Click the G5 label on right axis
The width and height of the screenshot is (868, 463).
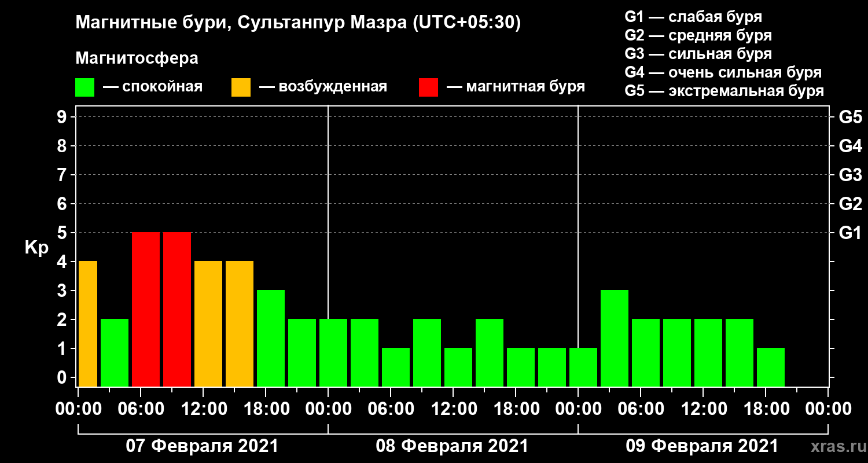[850, 117]
